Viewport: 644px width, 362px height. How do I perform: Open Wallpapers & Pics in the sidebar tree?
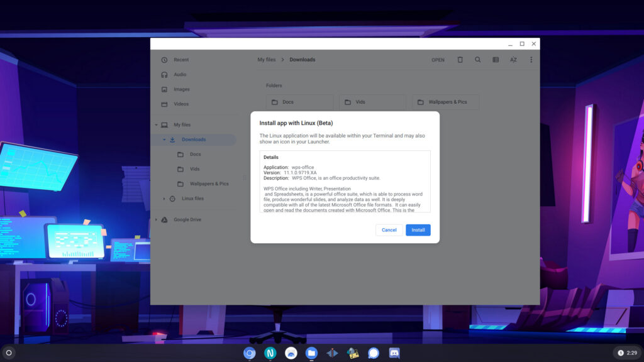click(209, 184)
